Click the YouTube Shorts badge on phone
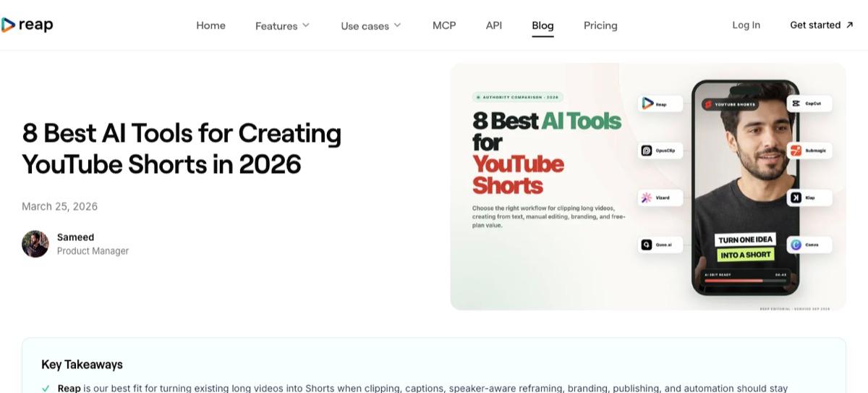868x393 pixels. [x=730, y=104]
